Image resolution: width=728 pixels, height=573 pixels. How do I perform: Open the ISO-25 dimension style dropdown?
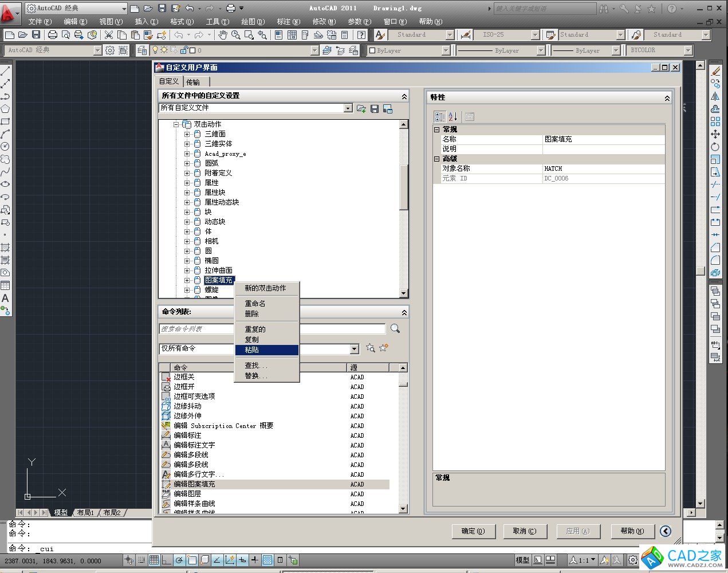coord(535,35)
